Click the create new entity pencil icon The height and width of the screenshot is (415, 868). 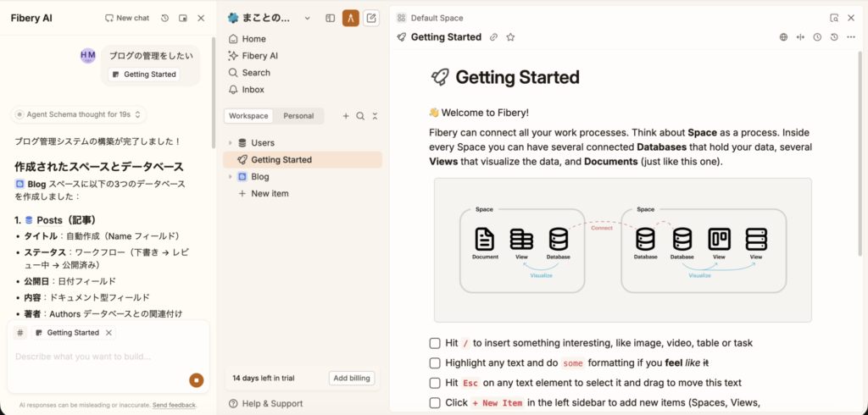pos(371,19)
